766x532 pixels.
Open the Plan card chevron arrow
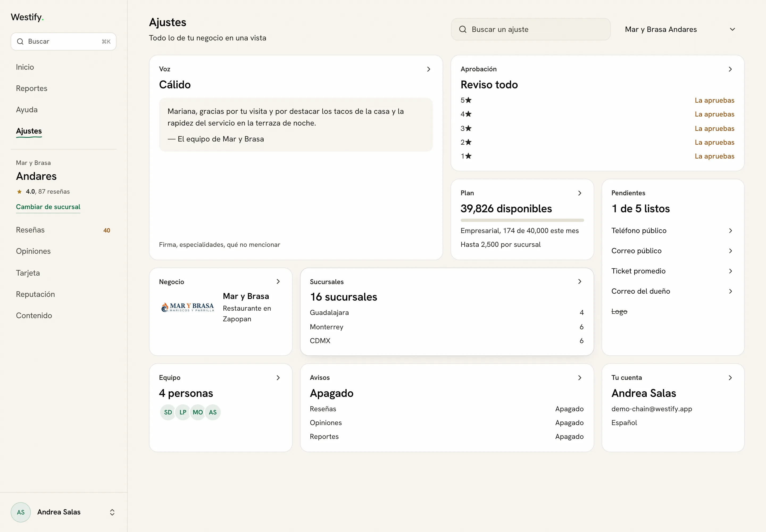point(580,193)
